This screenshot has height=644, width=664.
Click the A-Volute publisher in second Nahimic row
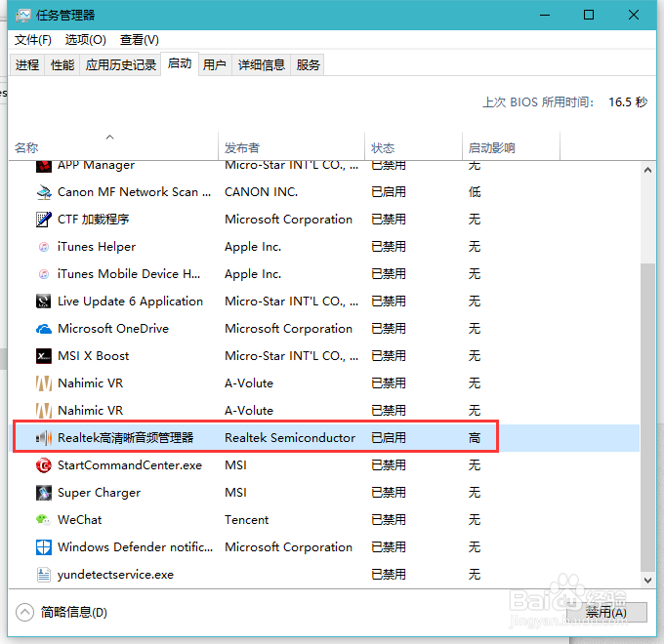click(x=249, y=411)
